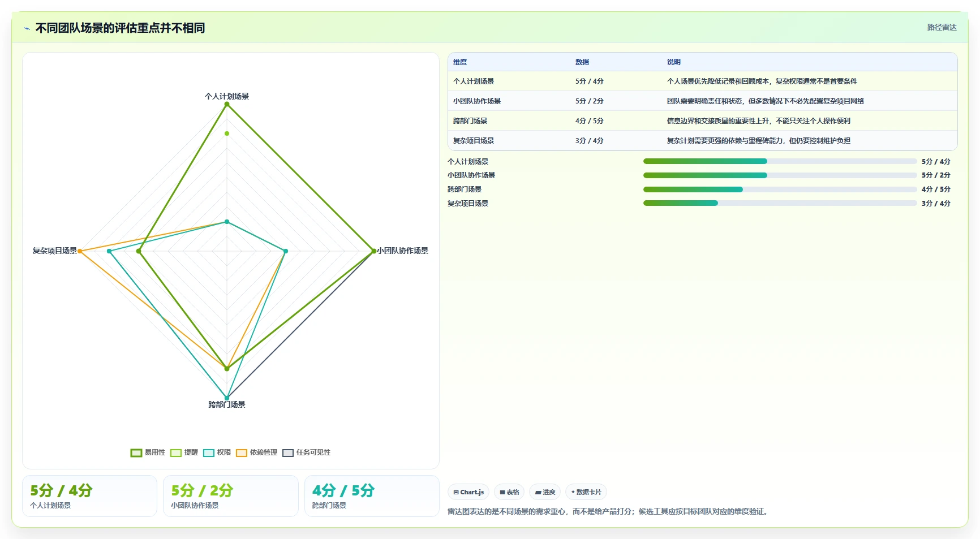The height and width of the screenshot is (539, 980).
Task: Click the 小团队协作场景 progress bar
Action: point(780,175)
